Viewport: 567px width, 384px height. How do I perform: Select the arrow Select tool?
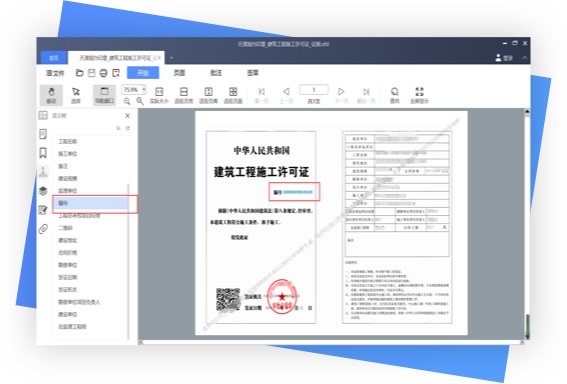[x=76, y=95]
